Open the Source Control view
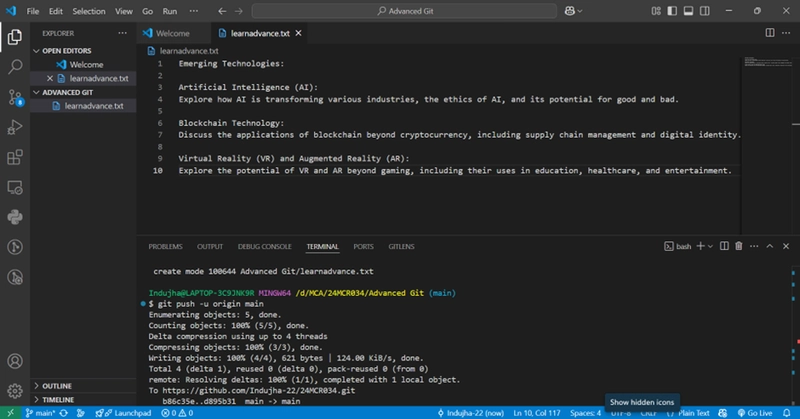800x419 pixels. pyautogui.click(x=15, y=97)
